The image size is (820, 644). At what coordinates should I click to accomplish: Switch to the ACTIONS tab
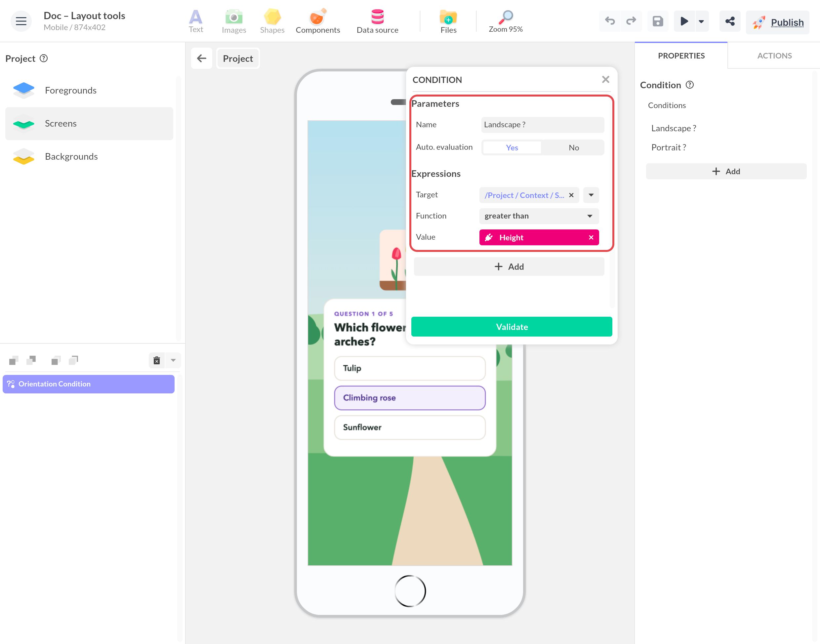click(774, 56)
